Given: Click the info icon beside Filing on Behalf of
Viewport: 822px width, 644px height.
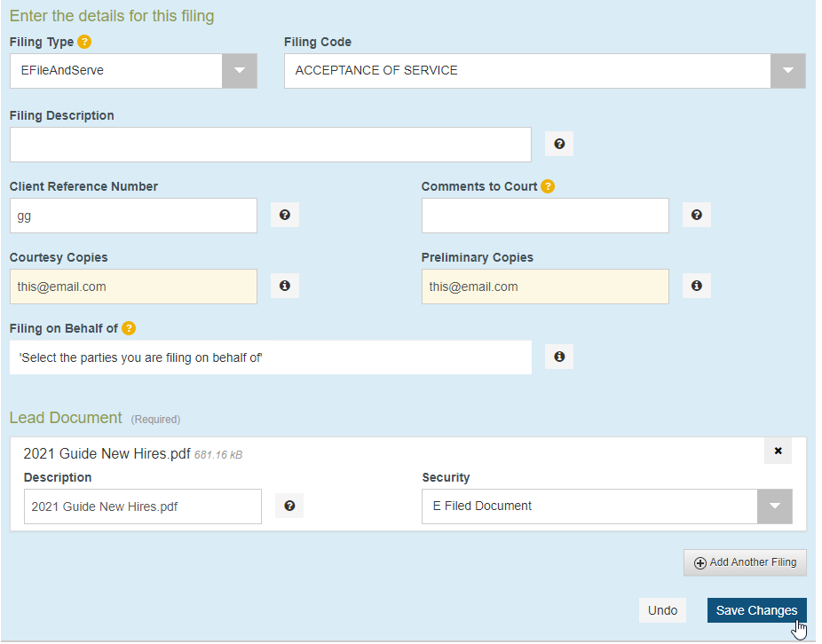Looking at the screenshot, I should point(558,356).
